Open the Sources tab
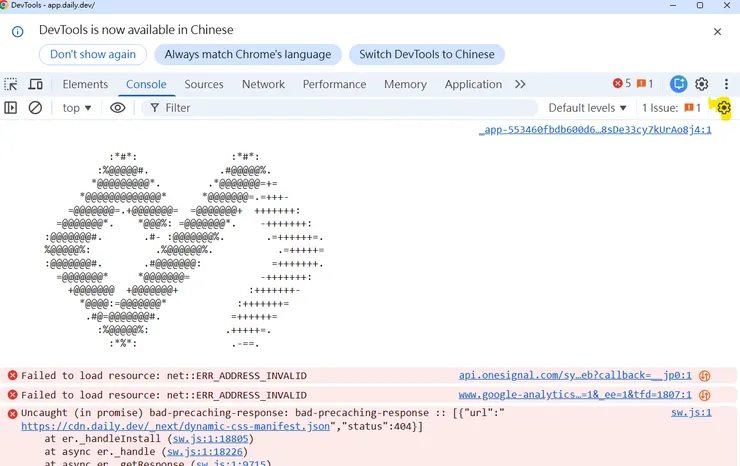This screenshot has width=740, height=466. click(204, 84)
